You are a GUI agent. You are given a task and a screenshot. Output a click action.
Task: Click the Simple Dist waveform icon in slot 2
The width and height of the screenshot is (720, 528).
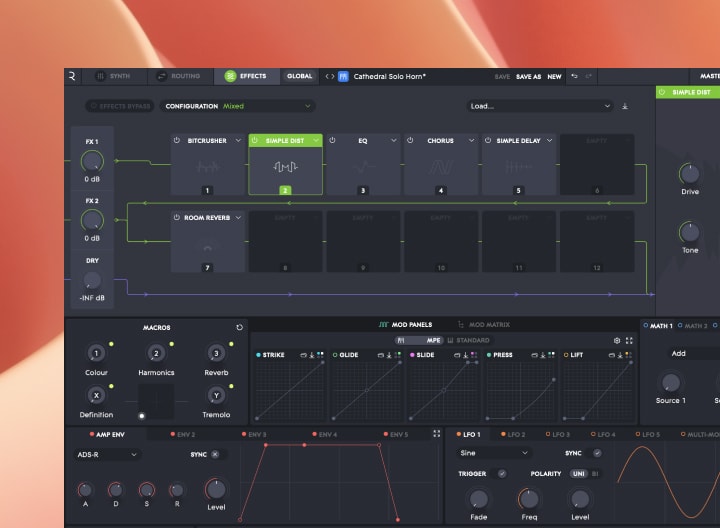[x=285, y=167]
